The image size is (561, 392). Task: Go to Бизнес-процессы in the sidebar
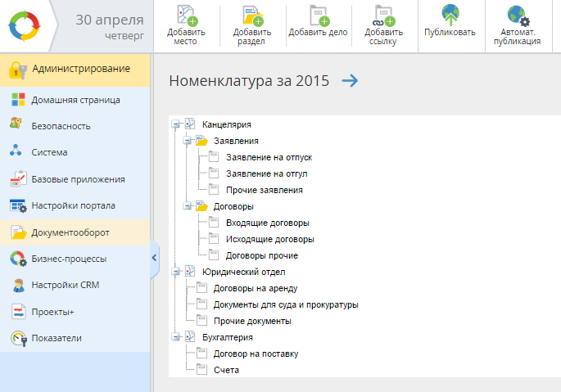[69, 259]
